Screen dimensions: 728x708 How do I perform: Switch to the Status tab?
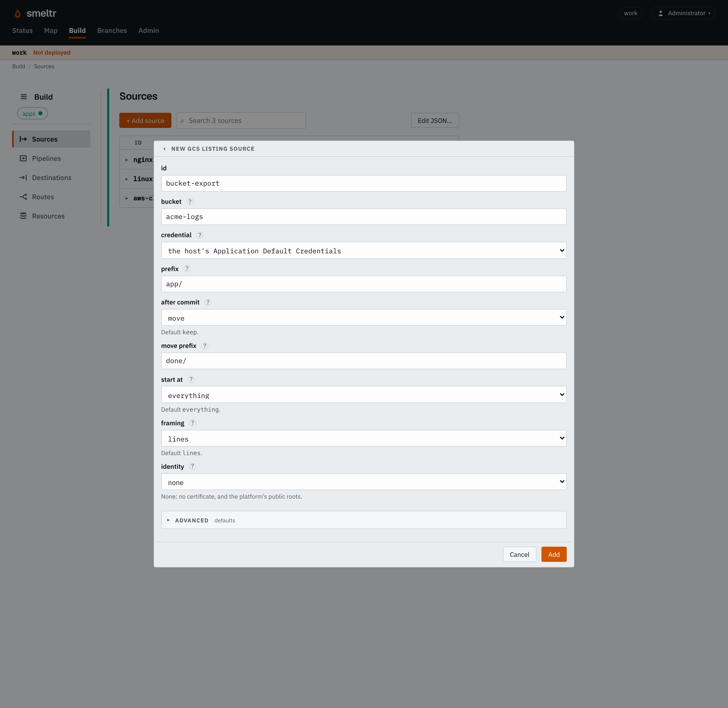22,31
